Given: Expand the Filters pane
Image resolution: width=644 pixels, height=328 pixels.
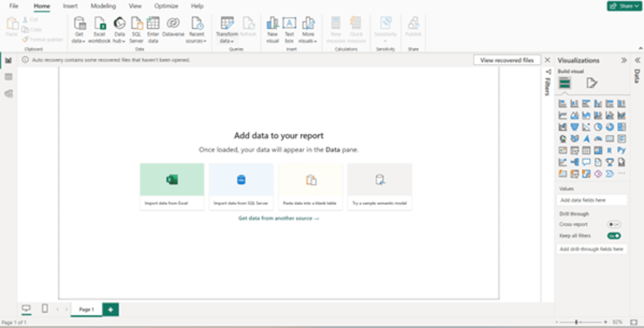Looking at the screenshot, I should coord(548,72).
